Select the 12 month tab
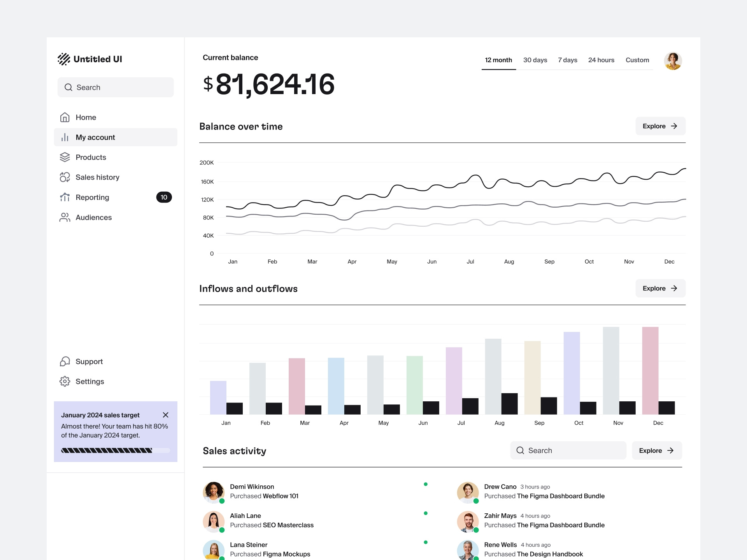This screenshot has width=747, height=560. click(498, 60)
